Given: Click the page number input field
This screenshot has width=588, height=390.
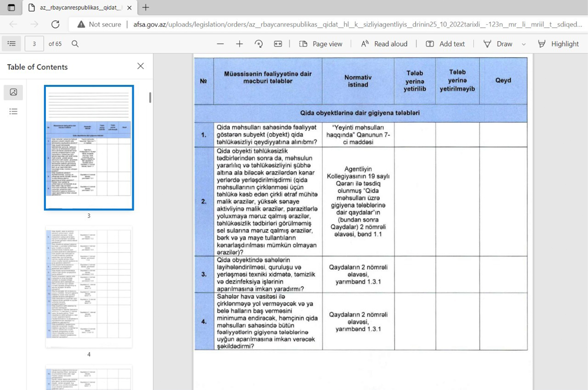Looking at the screenshot, I should [x=34, y=44].
